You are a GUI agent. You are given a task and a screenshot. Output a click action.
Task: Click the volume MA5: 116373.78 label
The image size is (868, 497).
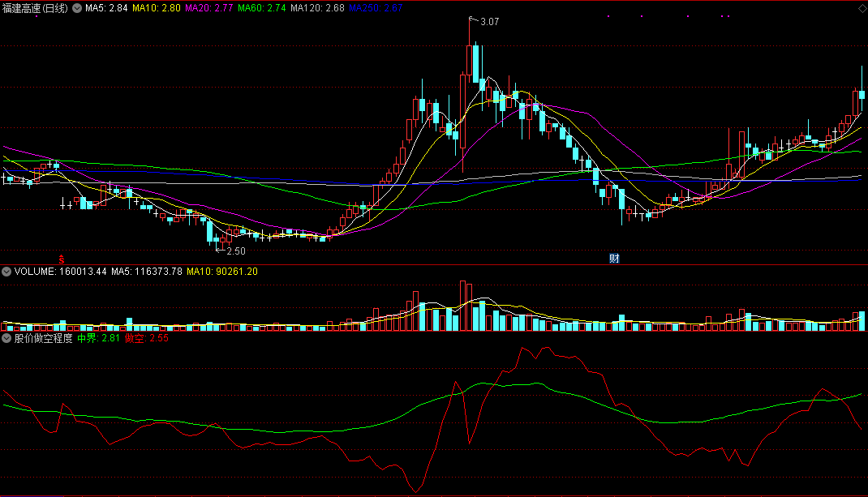click(x=147, y=272)
